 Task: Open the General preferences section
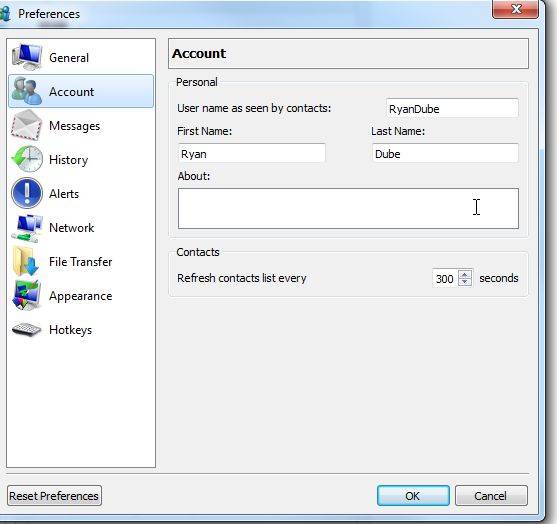pyautogui.click(x=69, y=58)
